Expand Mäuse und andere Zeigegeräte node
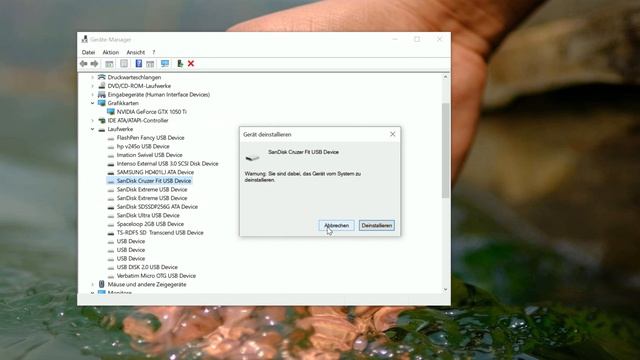 [93, 284]
